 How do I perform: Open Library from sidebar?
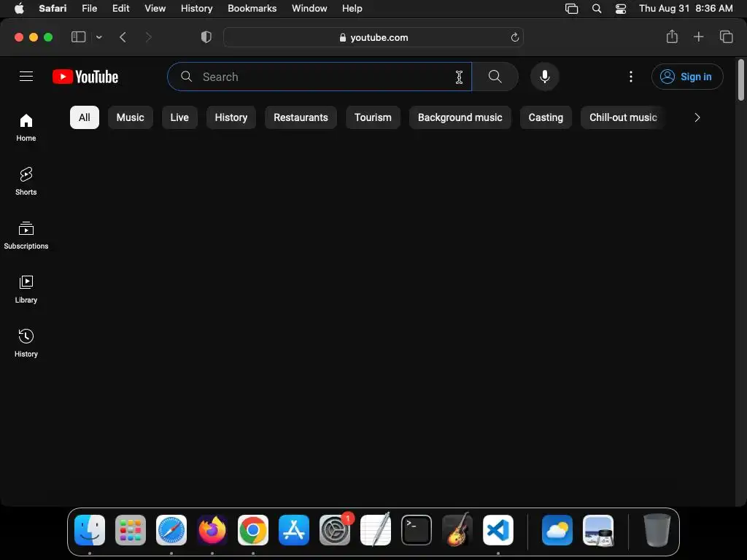click(x=26, y=289)
